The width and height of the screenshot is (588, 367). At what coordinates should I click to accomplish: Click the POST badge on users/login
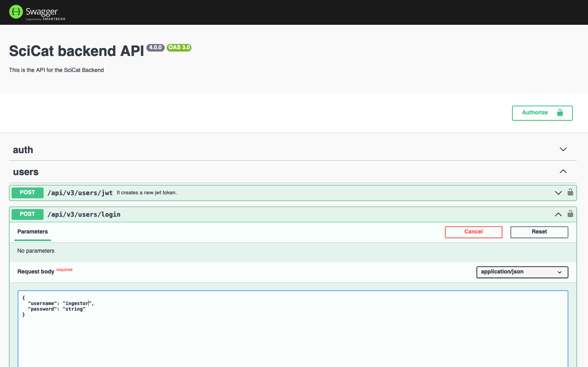click(27, 214)
